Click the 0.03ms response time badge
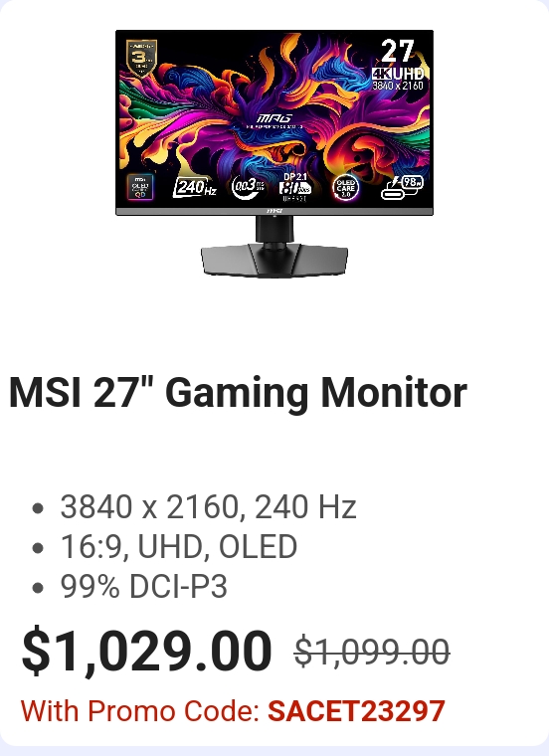The height and width of the screenshot is (756, 549). click(248, 187)
